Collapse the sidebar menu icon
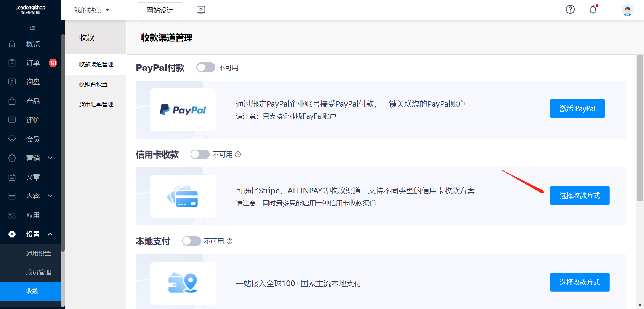This screenshot has height=309, width=644. pyautogui.click(x=32, y=27)
